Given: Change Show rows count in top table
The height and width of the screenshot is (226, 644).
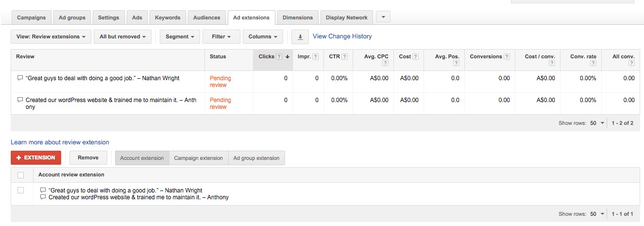Looking at the screenshot, I should pos(597,123).
